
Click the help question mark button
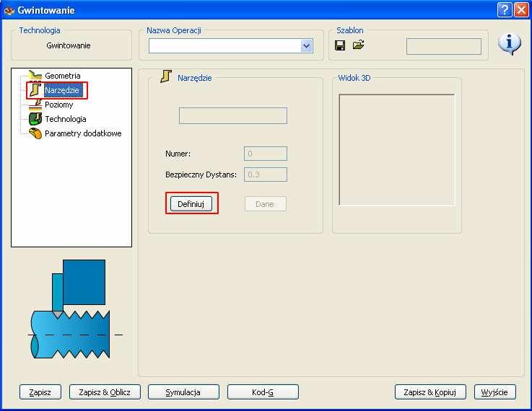click(504, 10)
